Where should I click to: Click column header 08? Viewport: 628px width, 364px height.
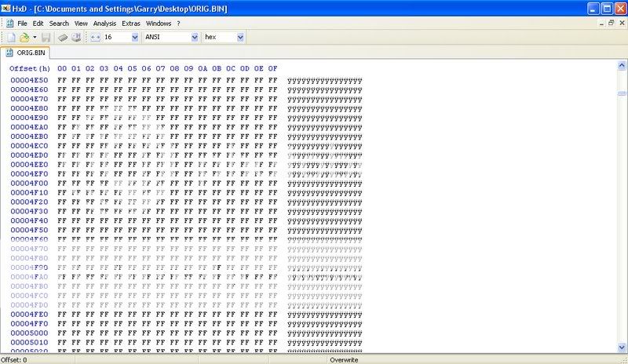[174, 68]
